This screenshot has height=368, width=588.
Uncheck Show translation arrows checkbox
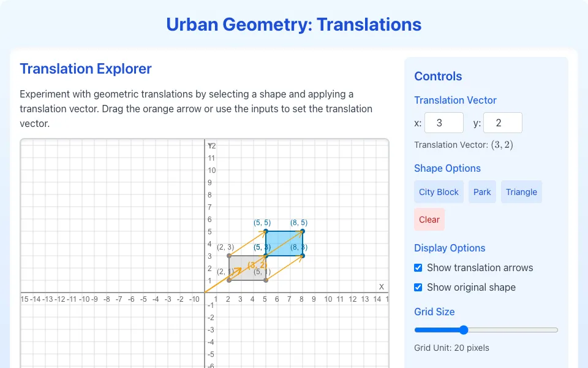pos(418,268)
